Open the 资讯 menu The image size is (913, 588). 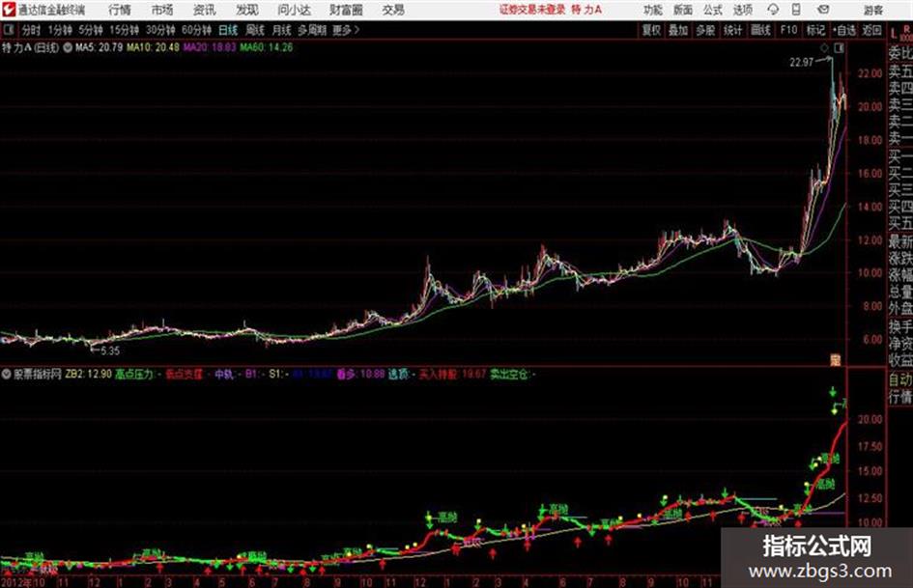(205, 10)
